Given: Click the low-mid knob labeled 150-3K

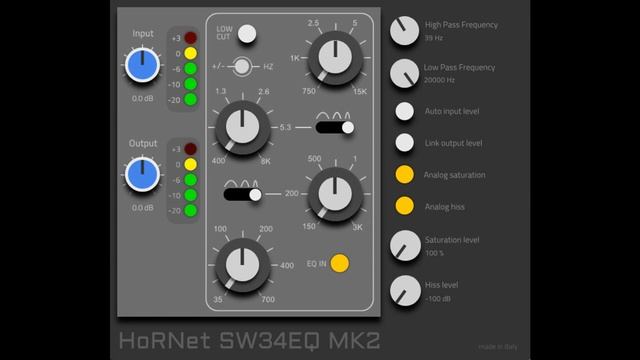Looking at the screenshot, I should (x=336, y=194).
